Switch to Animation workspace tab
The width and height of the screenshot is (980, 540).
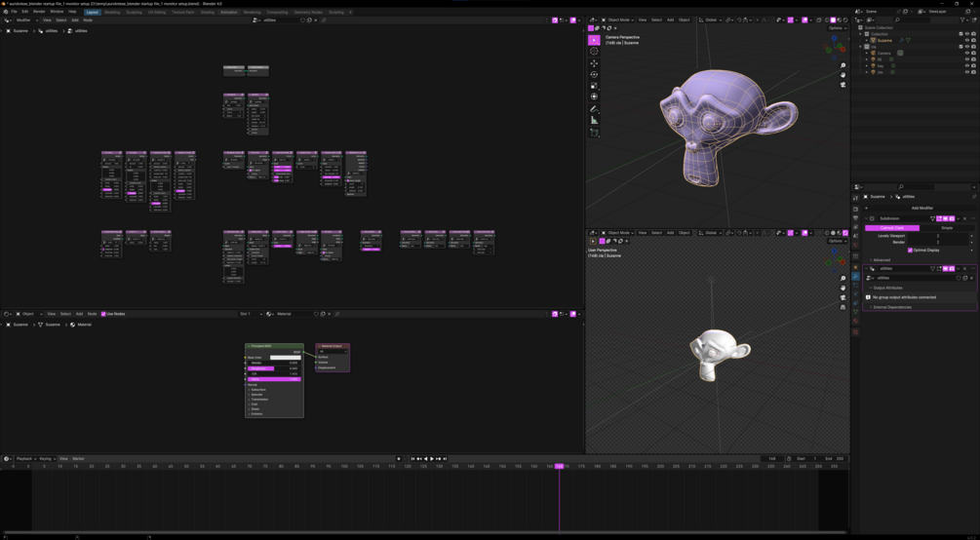pos(229,12)
